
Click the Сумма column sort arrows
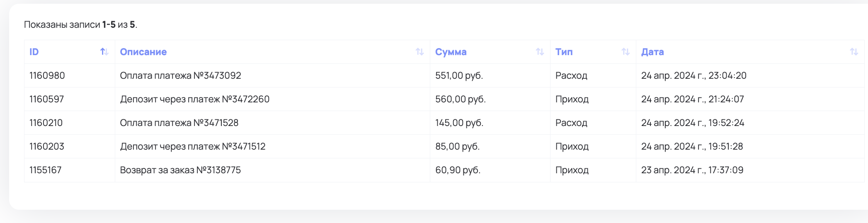[x=540, y=52]
